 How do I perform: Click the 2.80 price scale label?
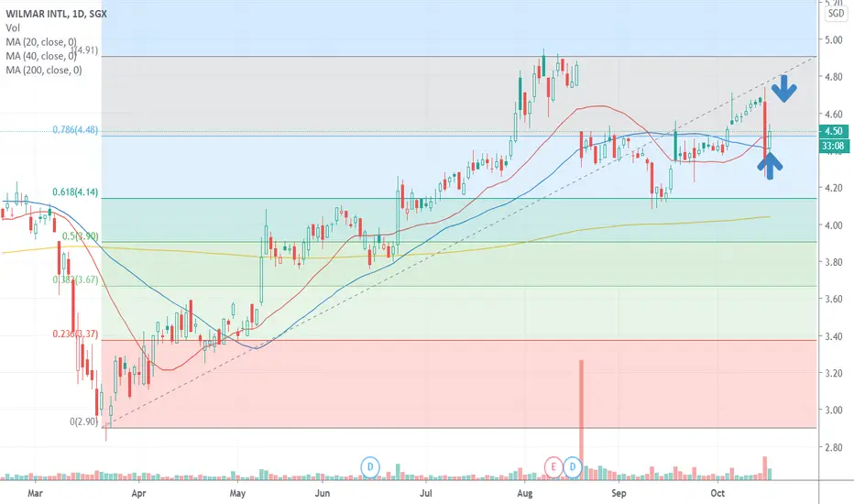pos(834,447)
